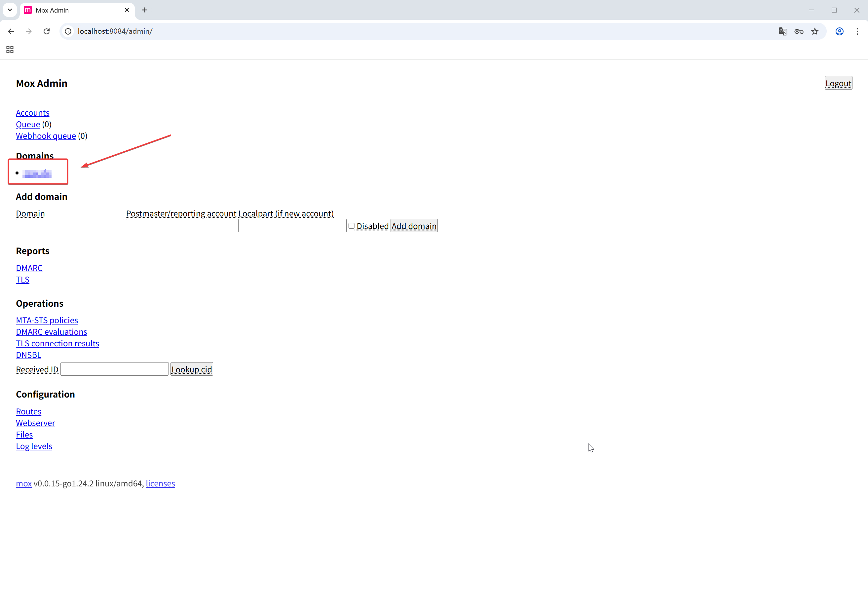This screenshot has width=868, height=609.
Task: Bookmark this page with the star
Action: 815,31
